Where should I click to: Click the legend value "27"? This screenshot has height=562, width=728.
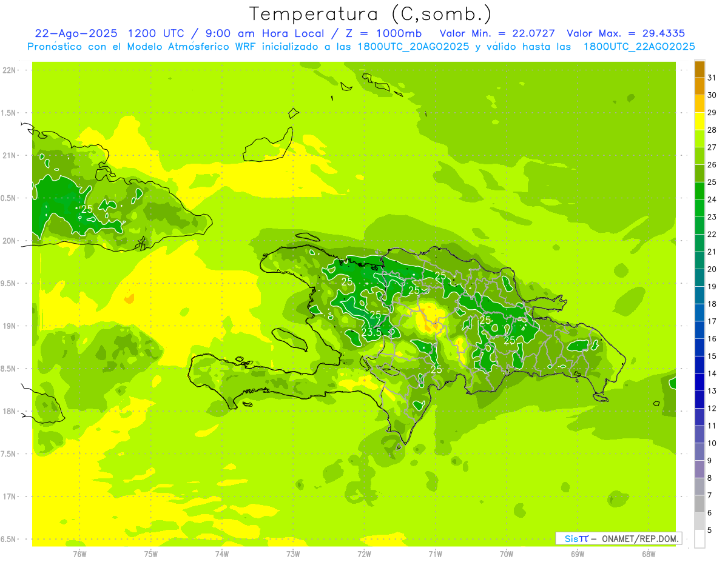[x=712, y=147]
